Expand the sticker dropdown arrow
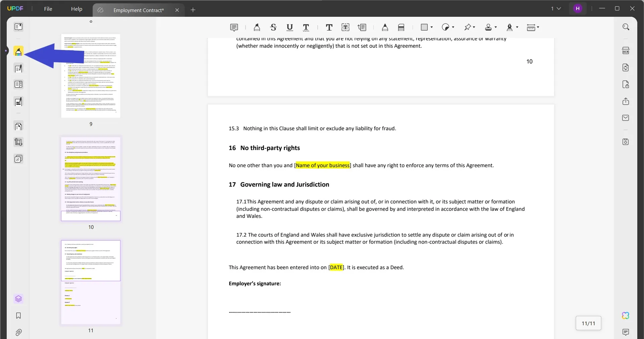The width and height of the screenshot is (644, 339). 453,27
